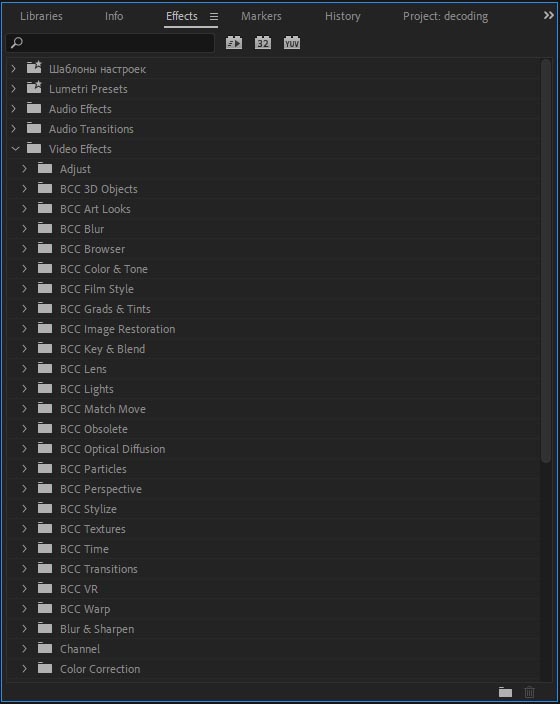Click the Delete Custom Items trash icon
This screenshot has height=704, width=560.
tap(529, 692)
